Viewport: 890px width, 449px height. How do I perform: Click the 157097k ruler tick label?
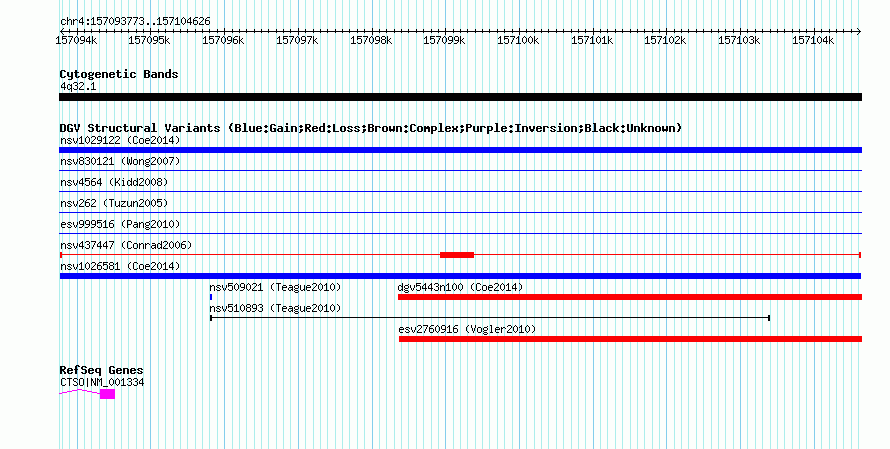point(297,40)
